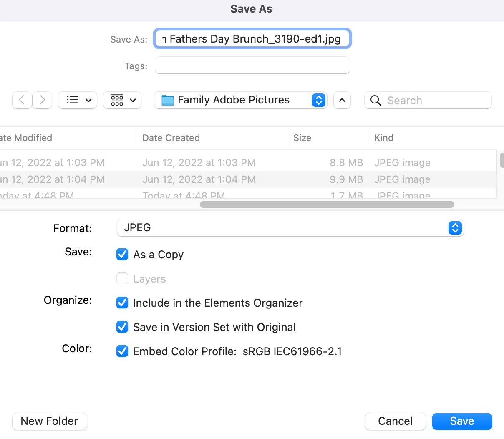
Task: Click the forward navigation arrow
Action: [x=42, y=100]
